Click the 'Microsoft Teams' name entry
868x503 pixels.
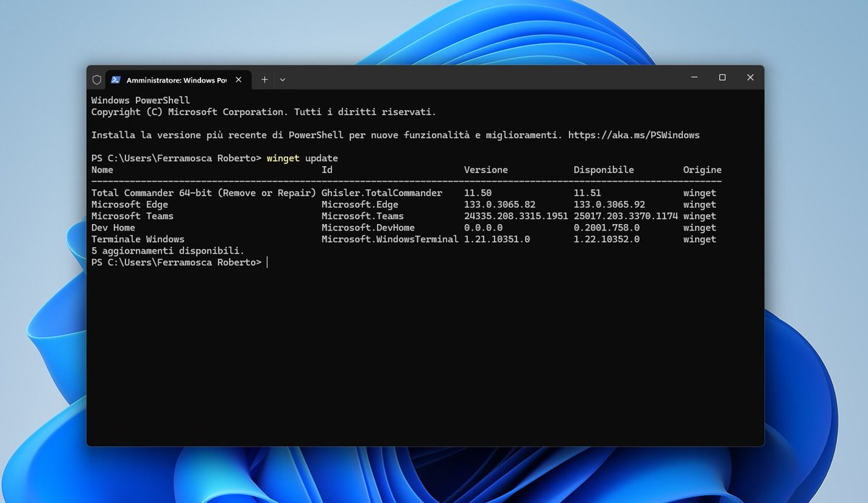[132, 216]
